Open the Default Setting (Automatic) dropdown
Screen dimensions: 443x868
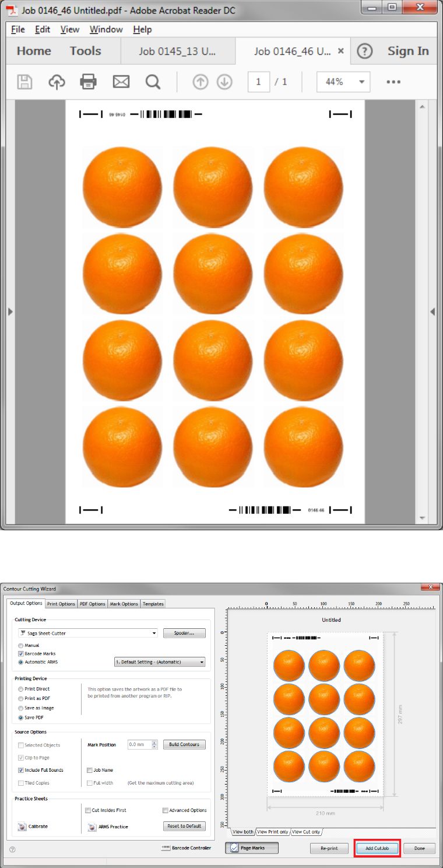(x=160, y=662)
